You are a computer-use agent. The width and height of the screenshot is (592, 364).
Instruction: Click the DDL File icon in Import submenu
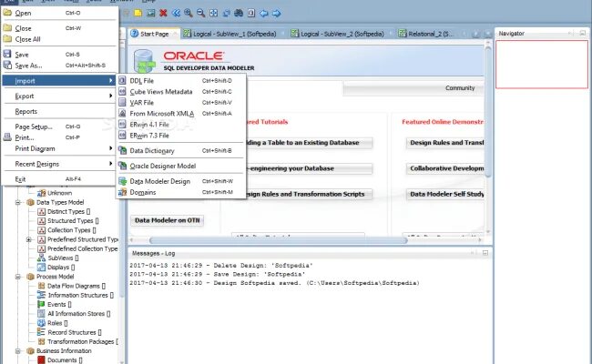point(122,80)
